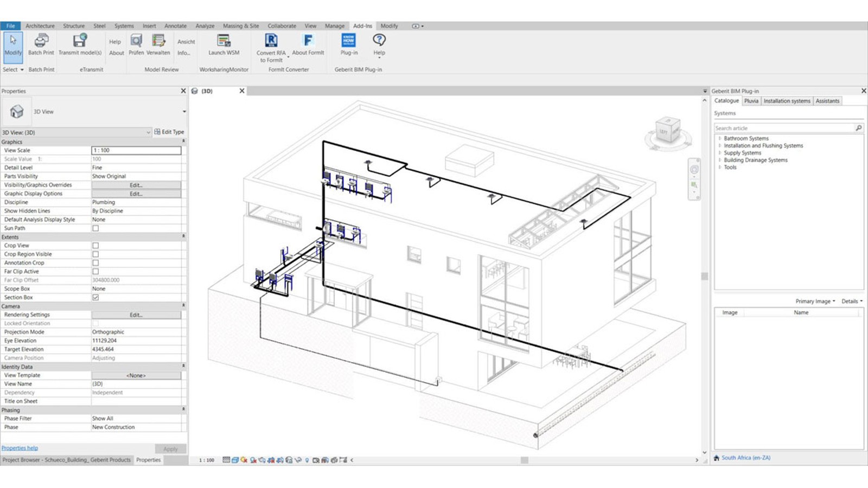Switch to the Architecture ribbon tab
The height and width of the screenshot is (488, 868).
click(40, 25)
